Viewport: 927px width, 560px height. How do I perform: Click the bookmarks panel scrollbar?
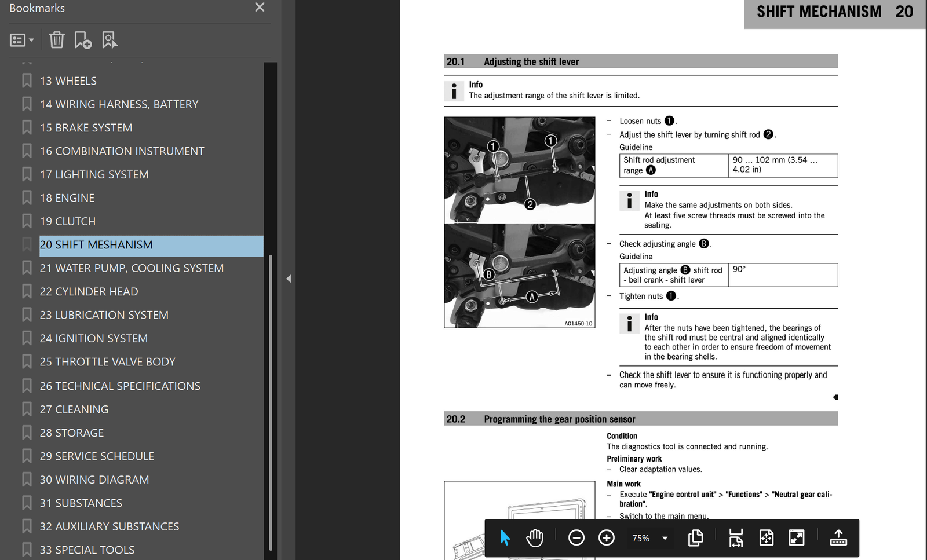[271, 402]
